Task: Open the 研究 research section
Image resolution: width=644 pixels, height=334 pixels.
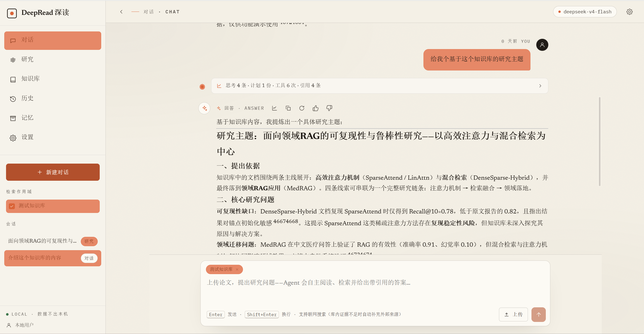Action: (53, 60)
